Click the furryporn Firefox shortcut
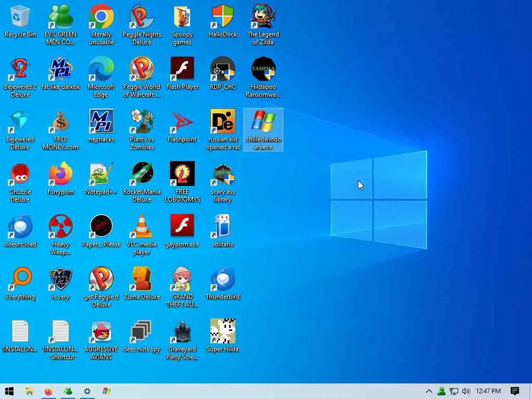Image resolution: width=532 pixels, height=399 pixels. coord(60,178)
